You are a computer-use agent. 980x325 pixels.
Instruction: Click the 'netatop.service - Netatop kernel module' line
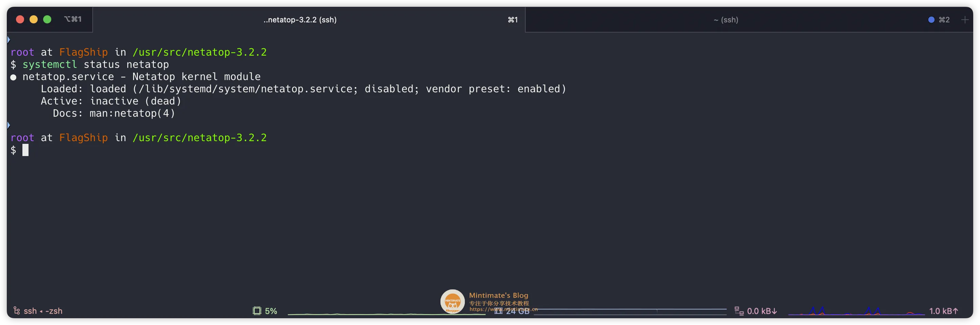(x=141, y=76)
